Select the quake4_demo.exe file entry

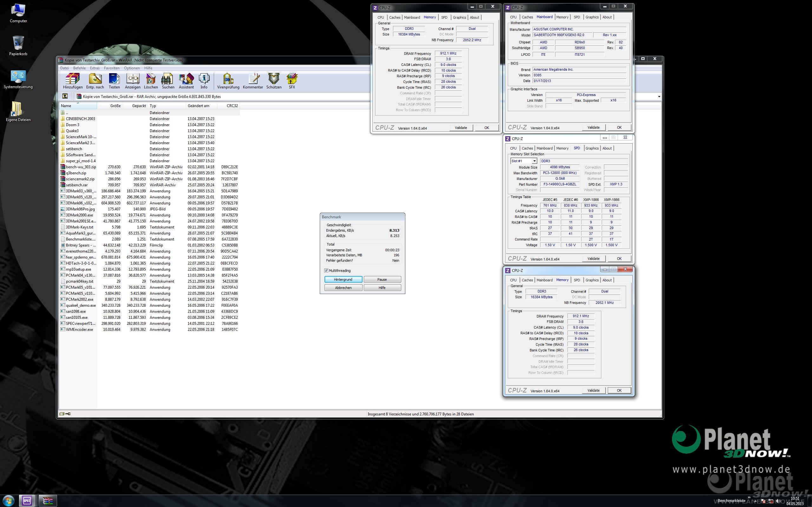pyautogui.click(x=81, y=305)
